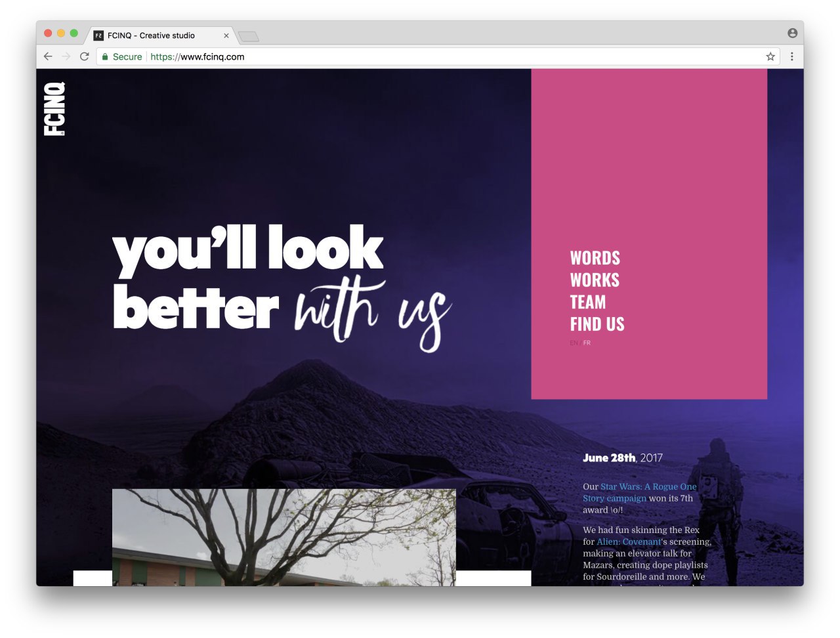Screen dimensions: 840x638
Task: Open a new tab next to FCINQ tab
Action: [249, 36]
